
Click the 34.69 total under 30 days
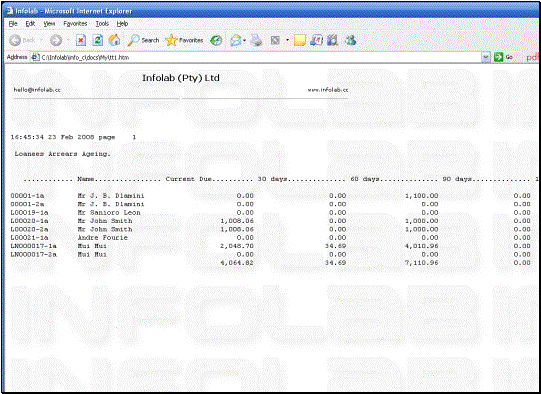coord(335,263)
